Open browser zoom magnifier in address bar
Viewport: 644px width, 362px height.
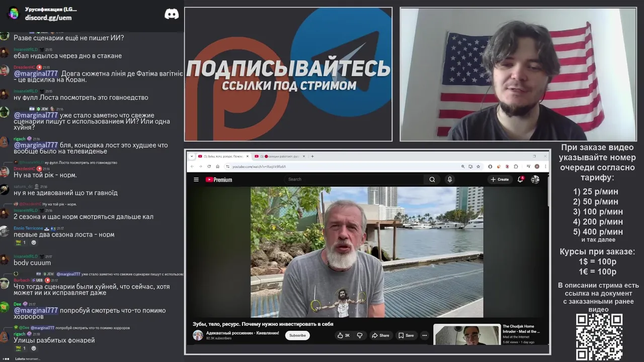(463, 166)
